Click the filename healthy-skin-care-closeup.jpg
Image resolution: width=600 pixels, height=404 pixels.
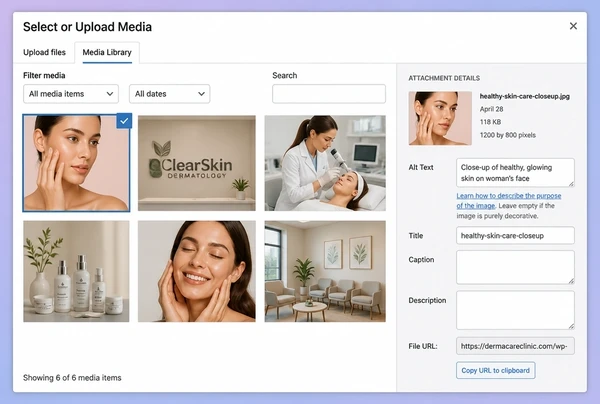(x=525, y=96)
